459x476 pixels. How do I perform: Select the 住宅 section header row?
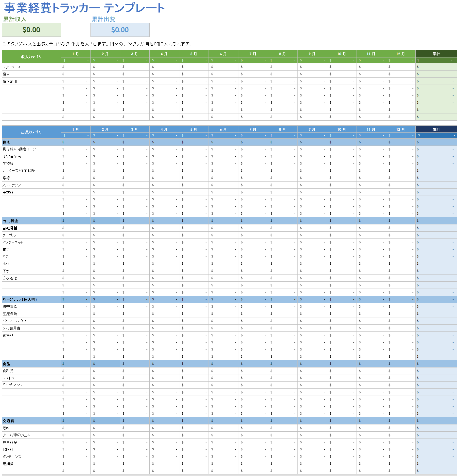click(229, 142)
